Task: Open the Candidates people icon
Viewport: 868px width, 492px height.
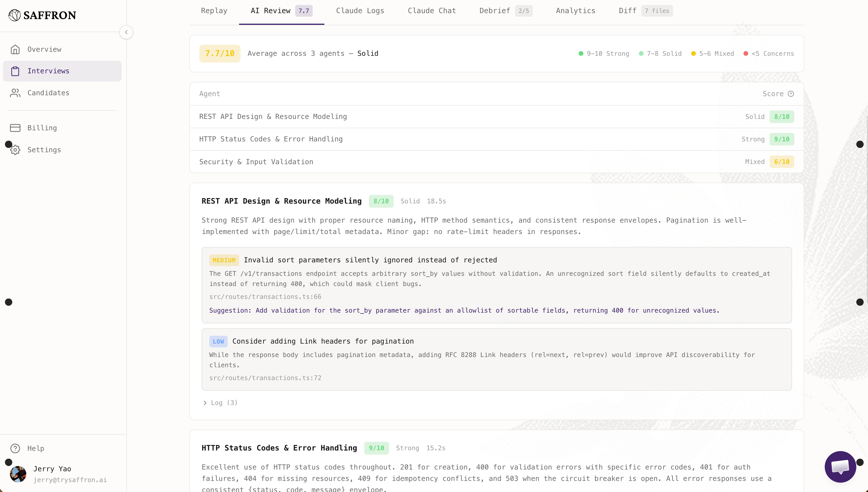Action: [x=15, y=93]
